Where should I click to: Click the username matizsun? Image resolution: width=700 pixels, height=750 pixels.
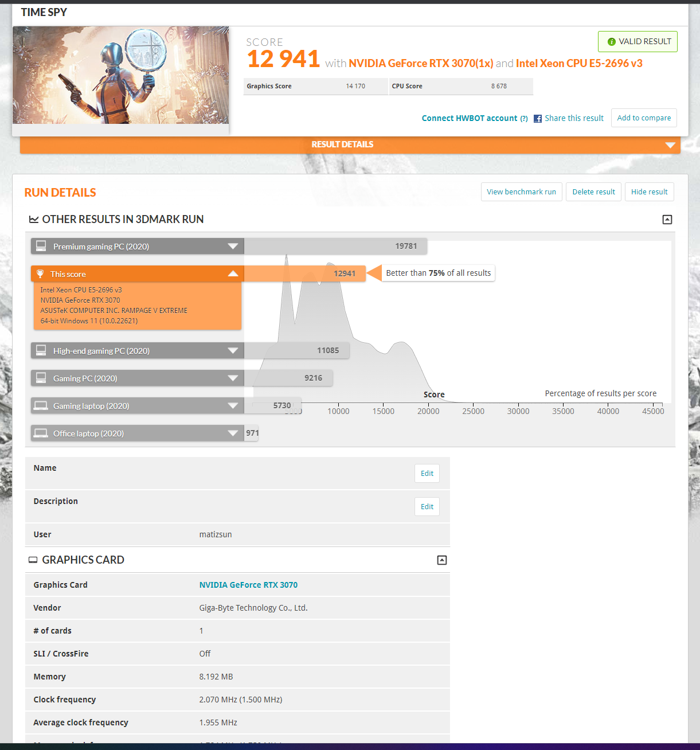tap(216, 534)
